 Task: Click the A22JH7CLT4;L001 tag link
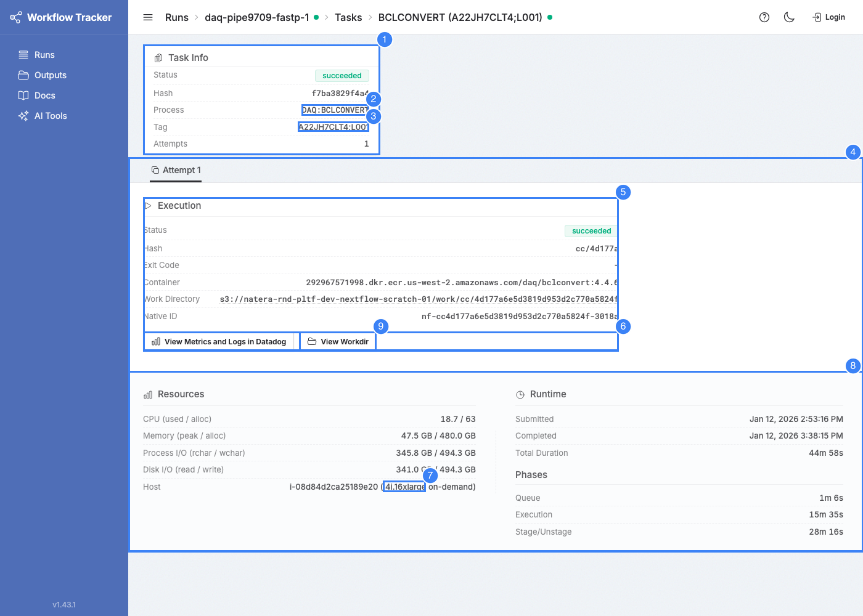pyautogui.click(x=333, y=127)
